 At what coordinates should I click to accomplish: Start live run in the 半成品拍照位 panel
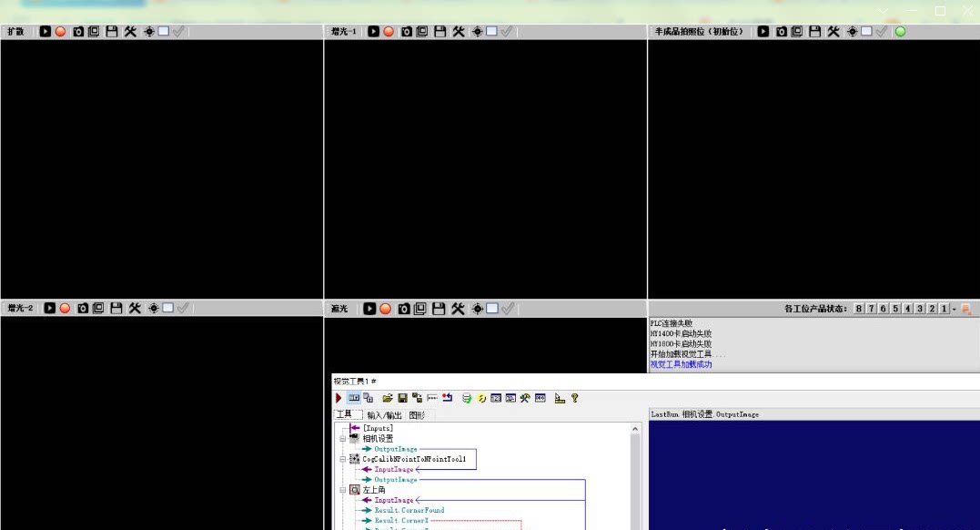763,31
